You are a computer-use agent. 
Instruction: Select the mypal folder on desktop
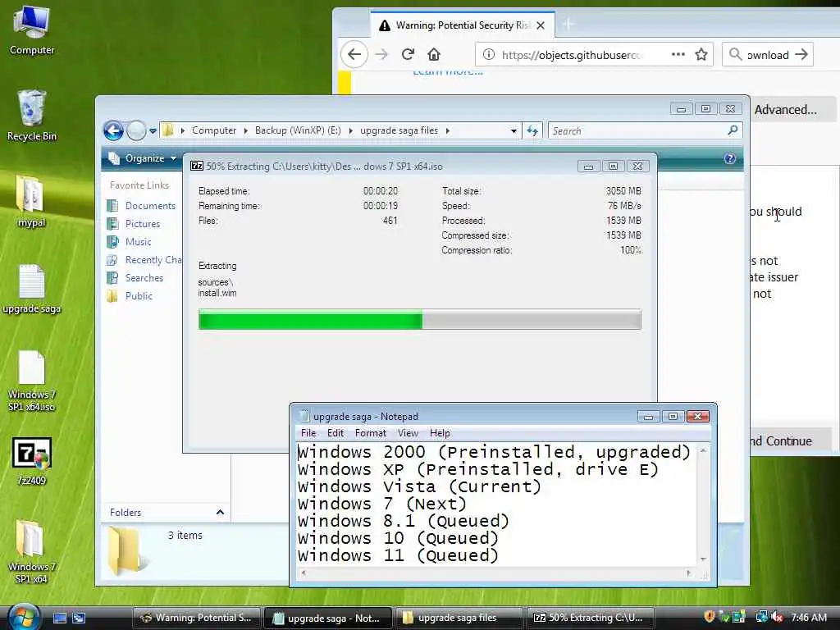point(32,202)
